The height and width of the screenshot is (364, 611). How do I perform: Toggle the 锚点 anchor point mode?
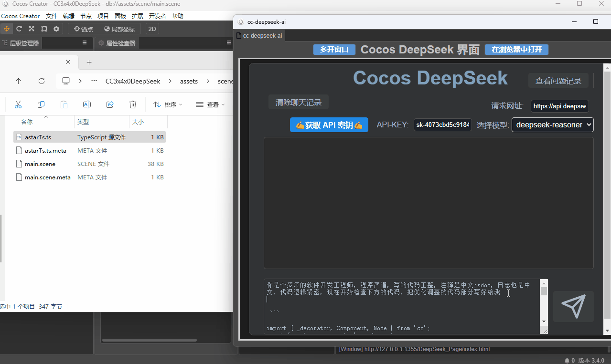pyautogui.click(x=83, y=29)
